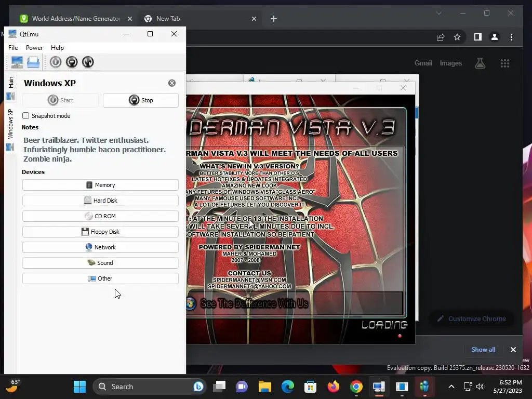Open Chrome three-dot menu

coord(511,37)
